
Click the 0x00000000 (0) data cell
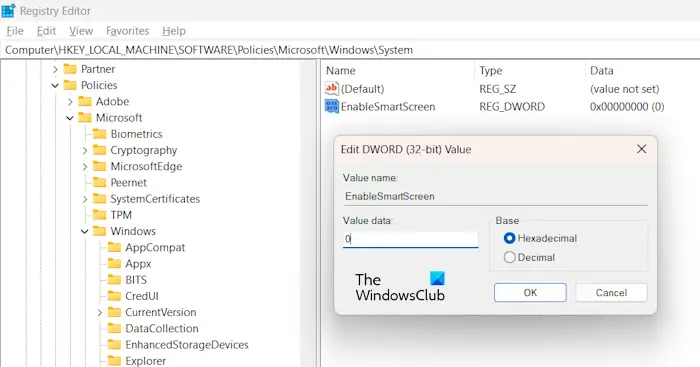[627, 107]
